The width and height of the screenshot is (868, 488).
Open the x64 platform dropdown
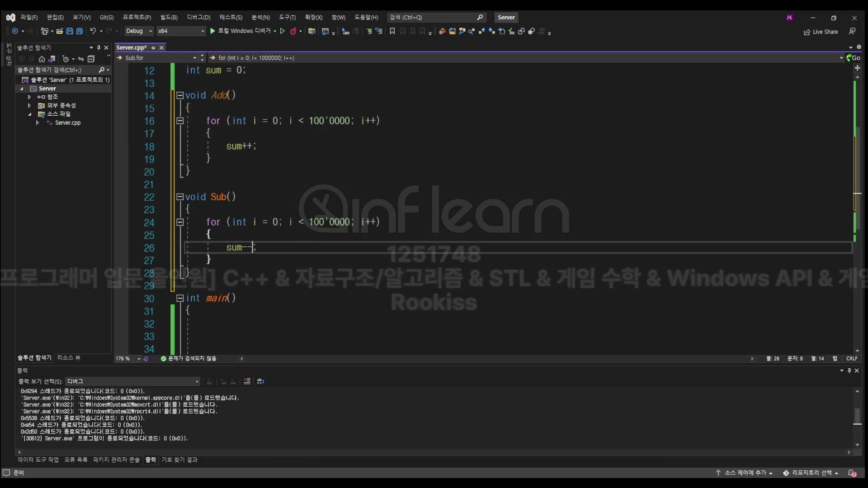pyautogui.click(x=181, y=31)
